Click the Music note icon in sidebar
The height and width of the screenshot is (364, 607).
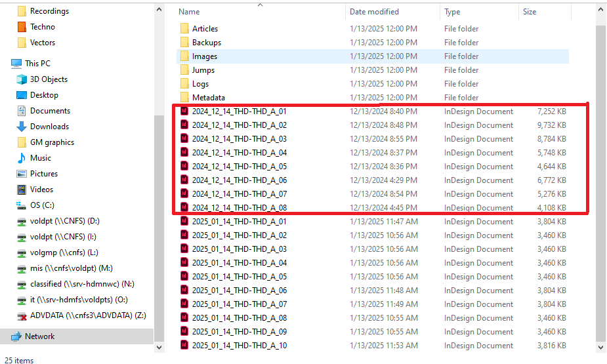click(21, 158)
